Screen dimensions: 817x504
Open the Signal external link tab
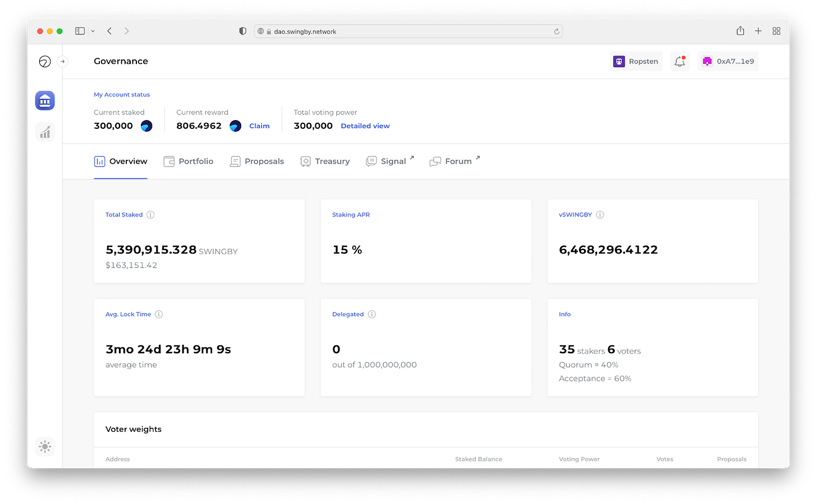(390, 161)
